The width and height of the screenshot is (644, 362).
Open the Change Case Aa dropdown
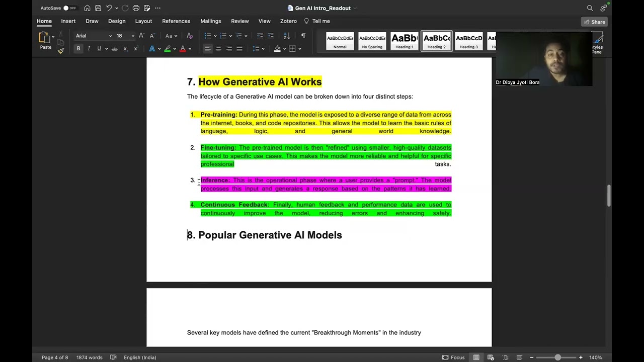(171, 36)
